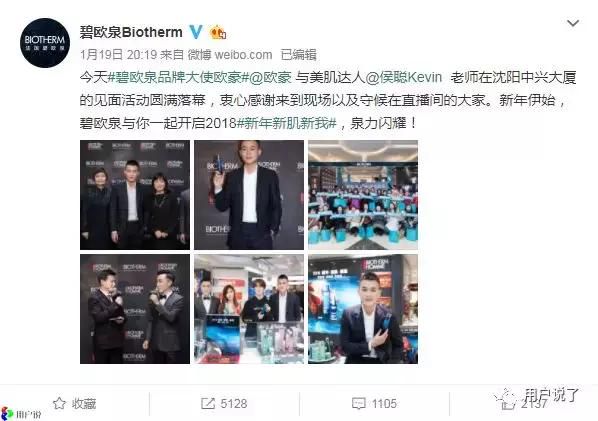
Task: Open hashtag #新年新肌新我#
Action: coord(287,123)
